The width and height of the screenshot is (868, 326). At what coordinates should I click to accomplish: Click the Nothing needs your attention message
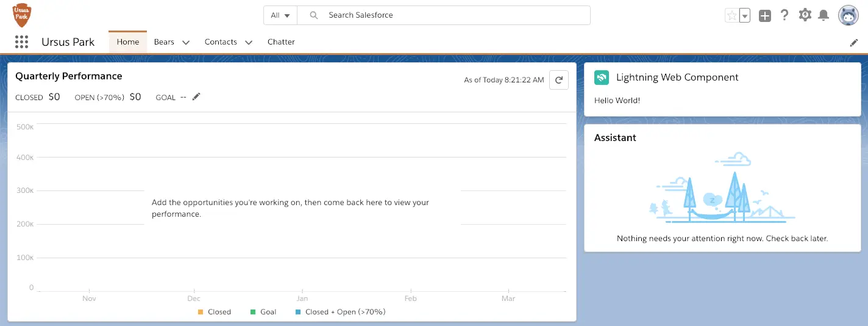722,238
